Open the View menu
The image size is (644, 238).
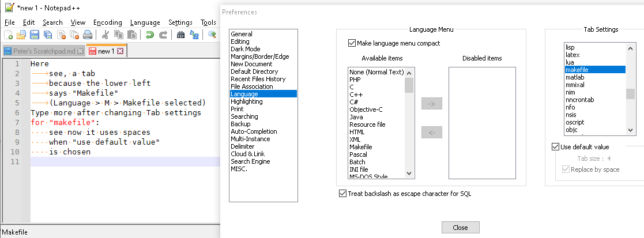[78, 22]
